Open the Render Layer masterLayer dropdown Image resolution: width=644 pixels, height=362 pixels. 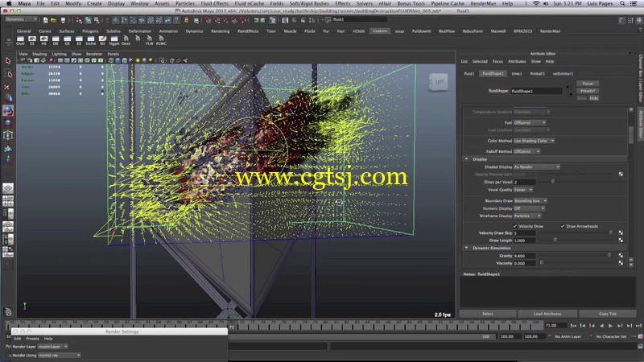53,347
